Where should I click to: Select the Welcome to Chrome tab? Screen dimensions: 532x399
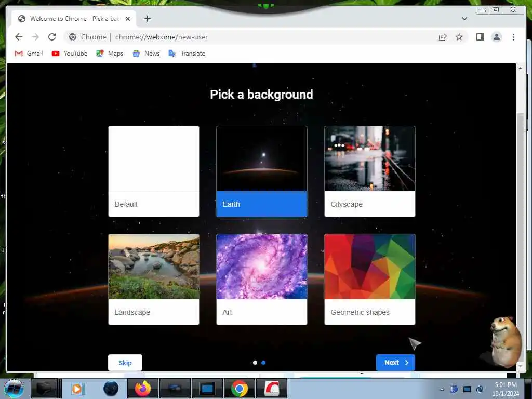[74, 19]
